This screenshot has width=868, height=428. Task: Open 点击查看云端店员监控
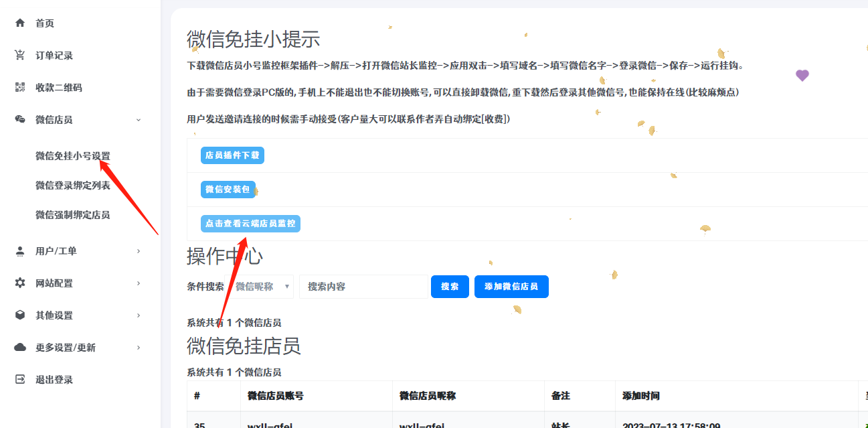click(251, 223)
